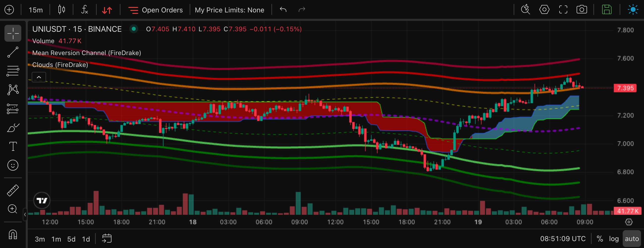Toggle percent scale mode

tap(600, 239)
